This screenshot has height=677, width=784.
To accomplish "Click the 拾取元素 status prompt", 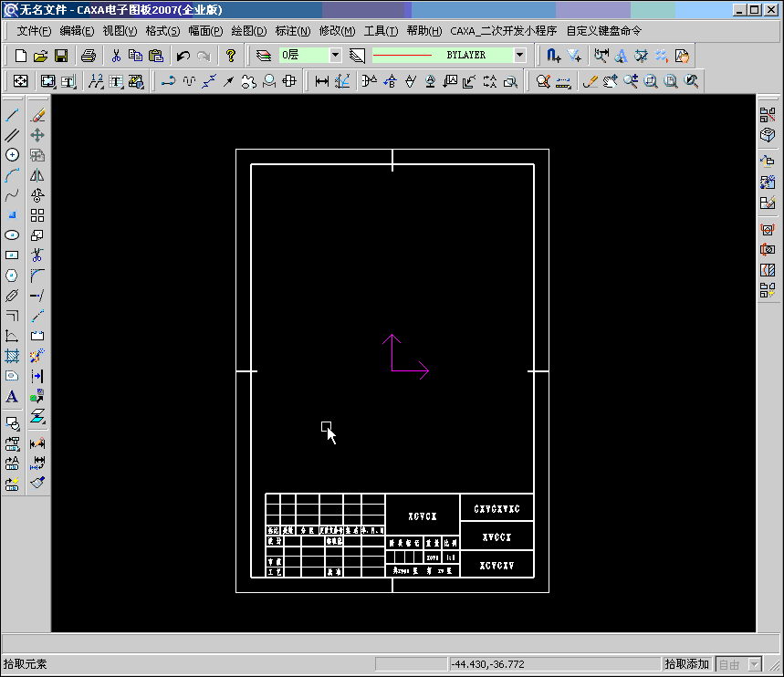I will tap(25, 664).
